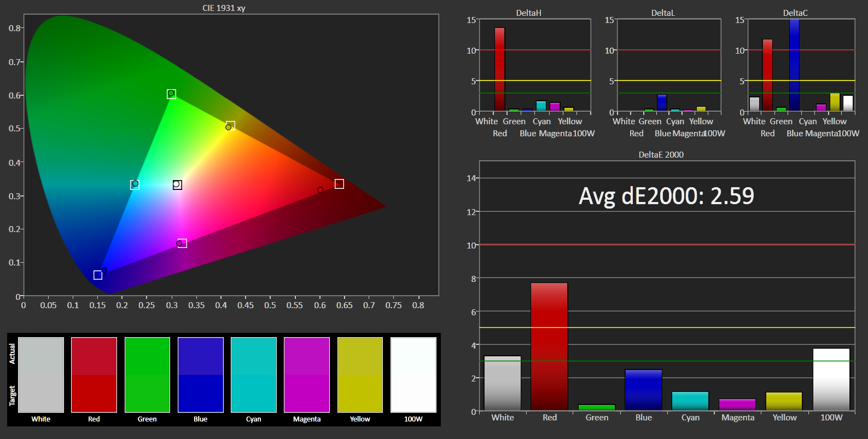
Task: Click the magenta target square on CIE diagram
Action: [183, 243]
